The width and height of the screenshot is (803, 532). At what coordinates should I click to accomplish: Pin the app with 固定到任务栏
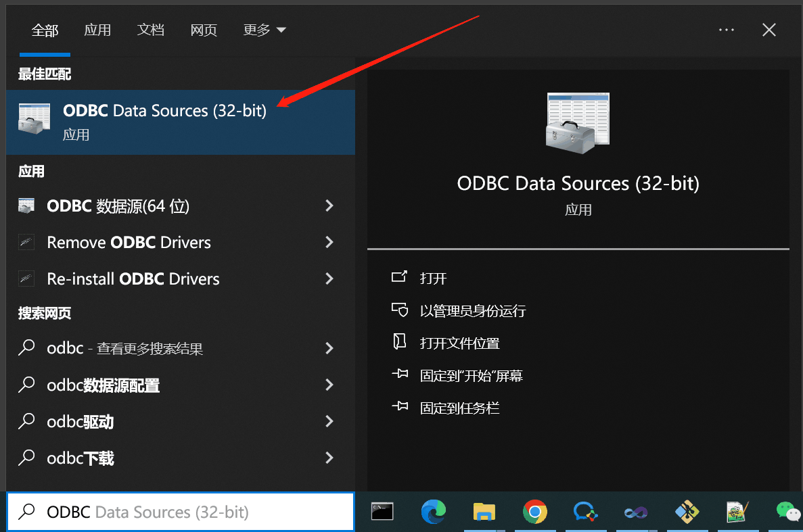445,408
